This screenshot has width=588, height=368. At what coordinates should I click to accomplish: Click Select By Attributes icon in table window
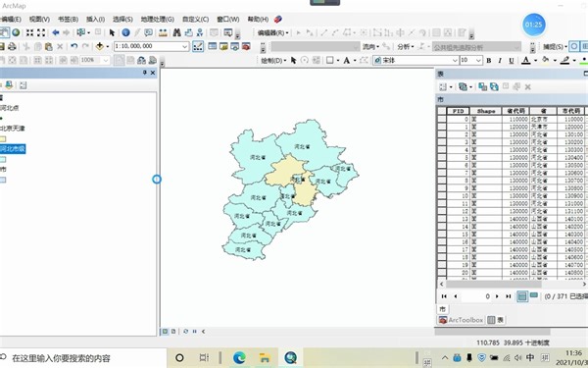click(482, 86)
